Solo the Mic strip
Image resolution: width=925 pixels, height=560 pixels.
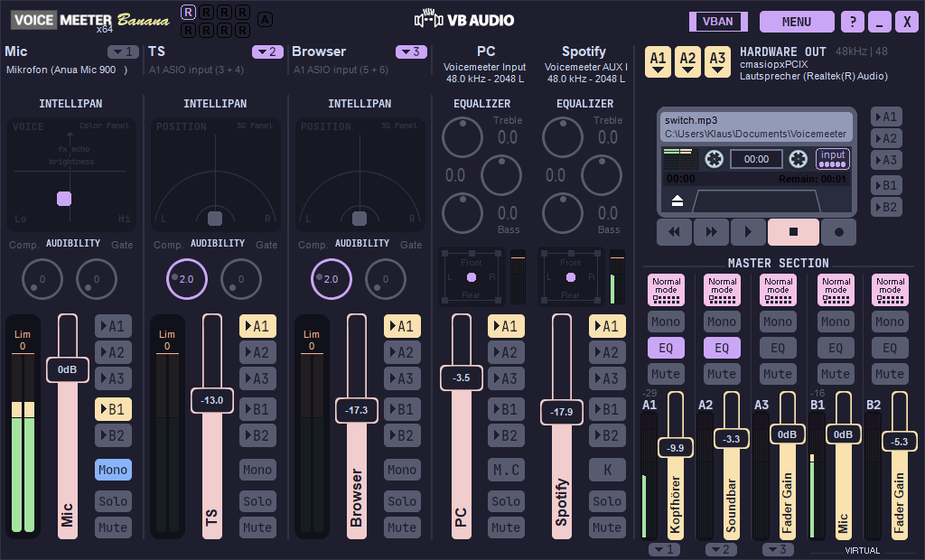coord(113,501)
